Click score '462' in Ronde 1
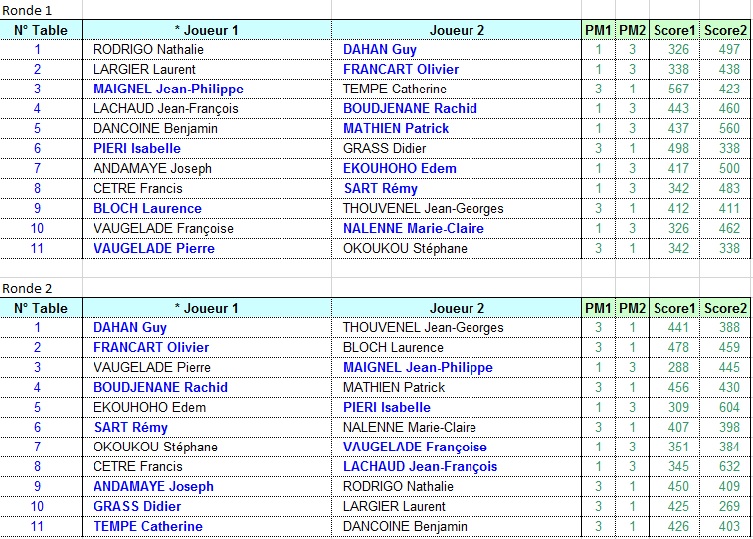Viewport: 753px width, 539px height. tap(729, 228)
